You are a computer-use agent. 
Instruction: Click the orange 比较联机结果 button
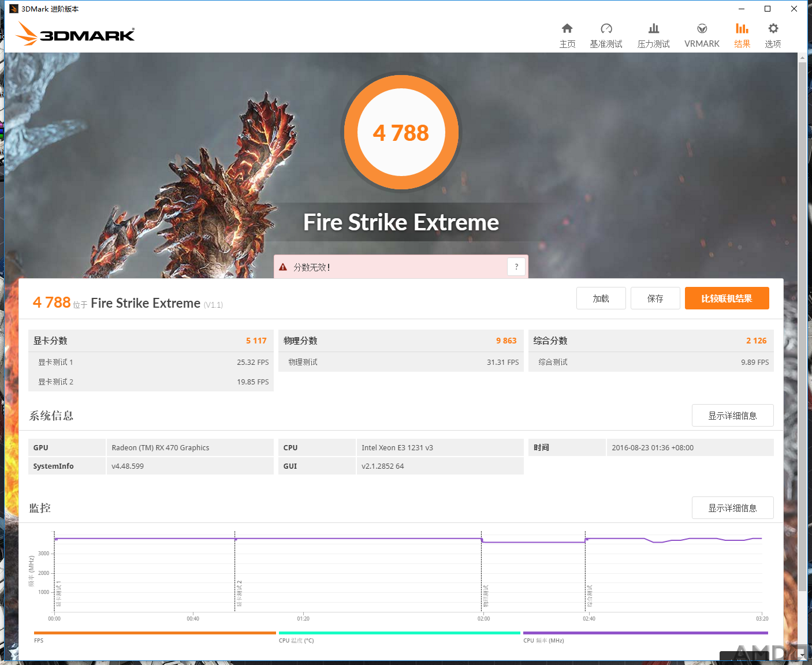pos(727,298)
